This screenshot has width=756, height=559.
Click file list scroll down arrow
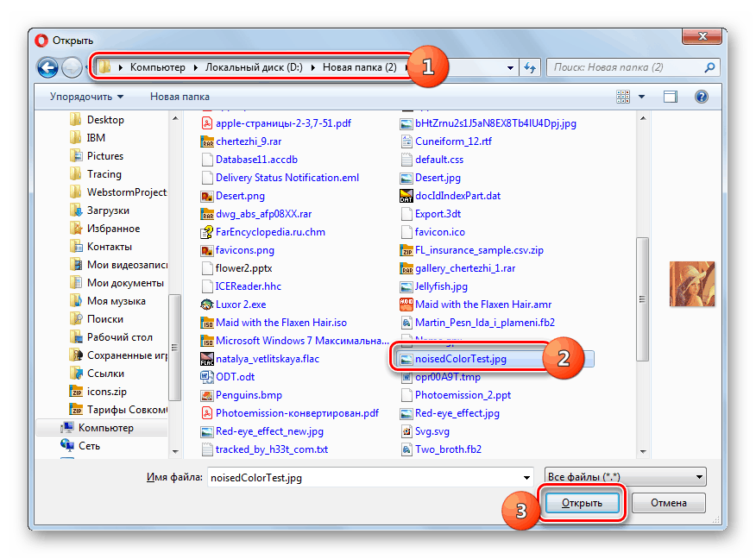point(643,451)
